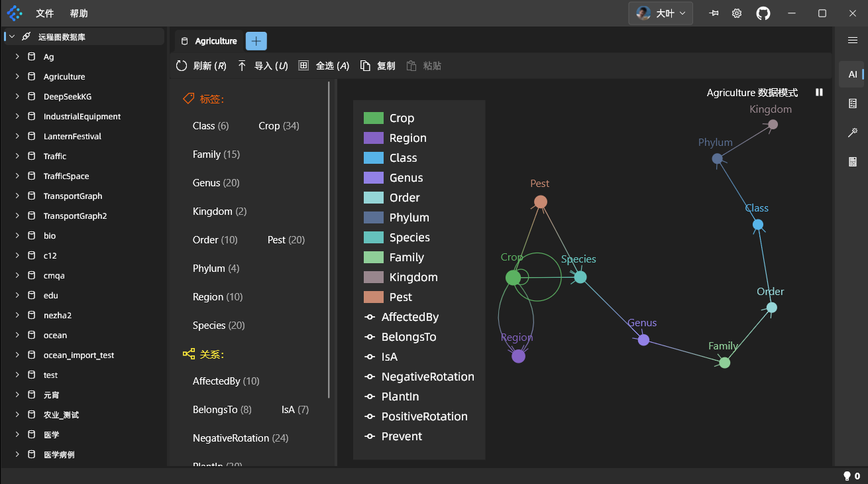Open the 帮助 menu
Screen dimensions: 868x484
coord(79,13)
